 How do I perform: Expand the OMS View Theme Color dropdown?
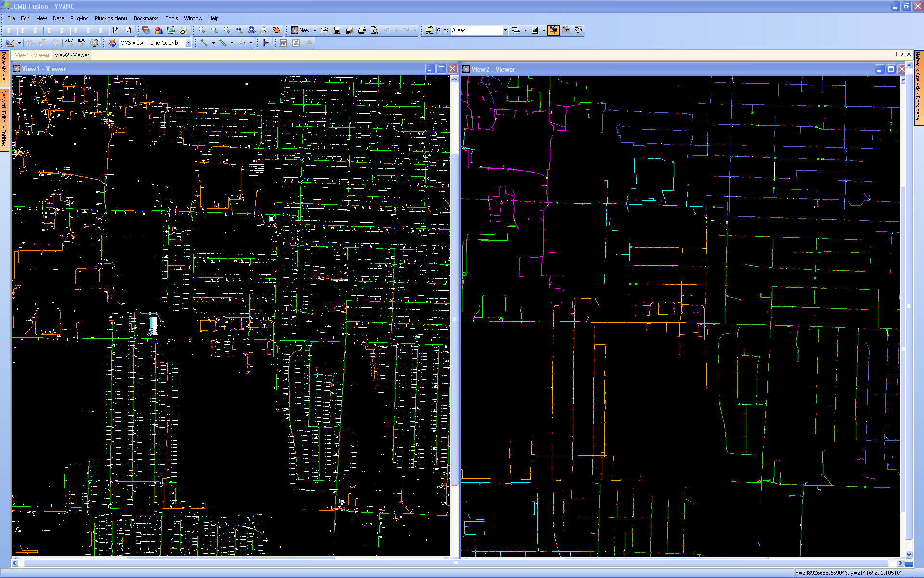tap(188, 43)
